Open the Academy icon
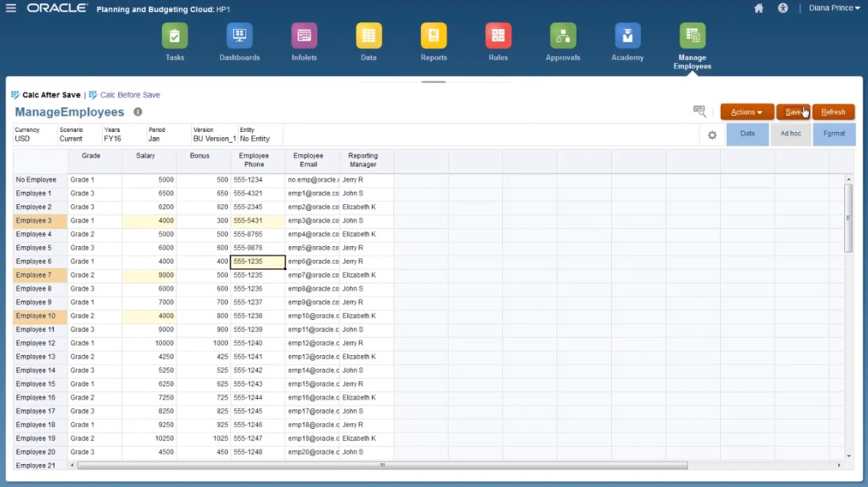This screenshot has width=868, height=487. coord(626,35)
